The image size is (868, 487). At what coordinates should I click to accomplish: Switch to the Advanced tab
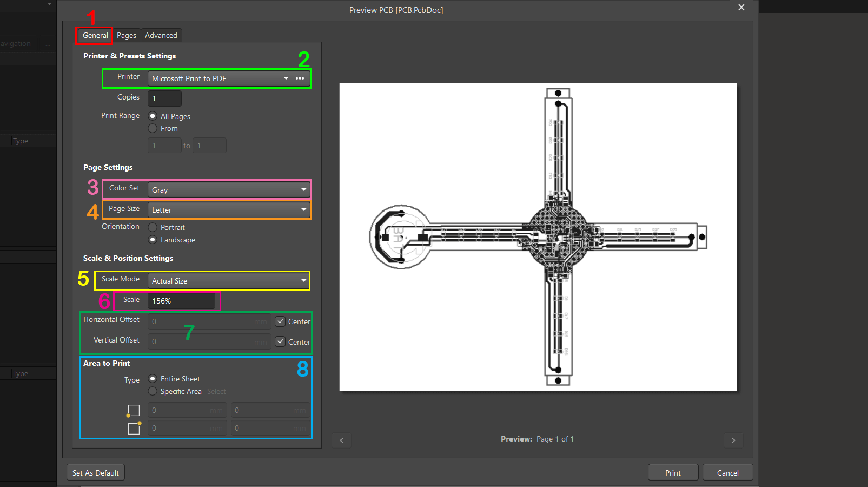[161, 35]
